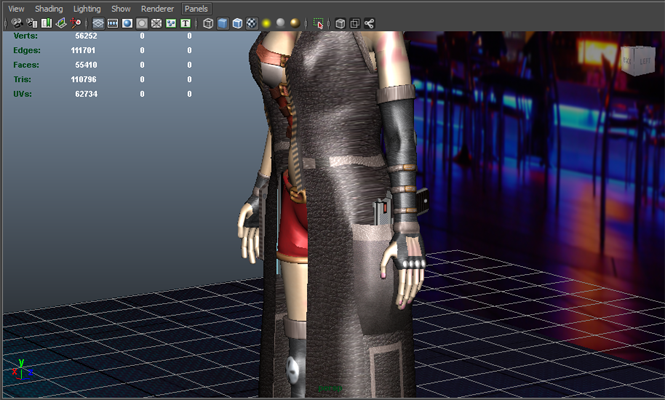Viewport: 665px width, 400px height.
Task: Click the UVs count 62734
Action: point(86,94)
